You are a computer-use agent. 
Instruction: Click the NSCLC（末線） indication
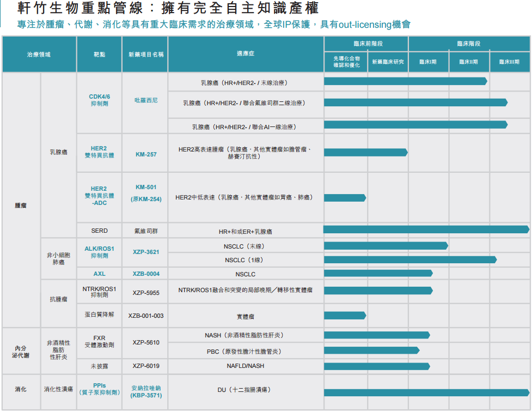tap(244, 246)
